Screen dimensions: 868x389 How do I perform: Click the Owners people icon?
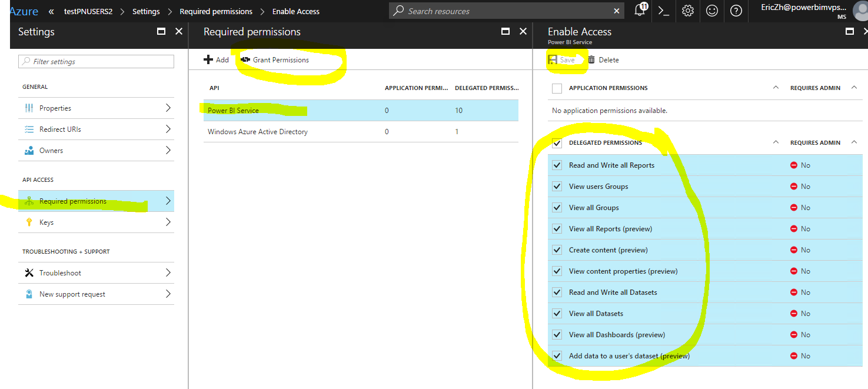(x=29, y=150)
